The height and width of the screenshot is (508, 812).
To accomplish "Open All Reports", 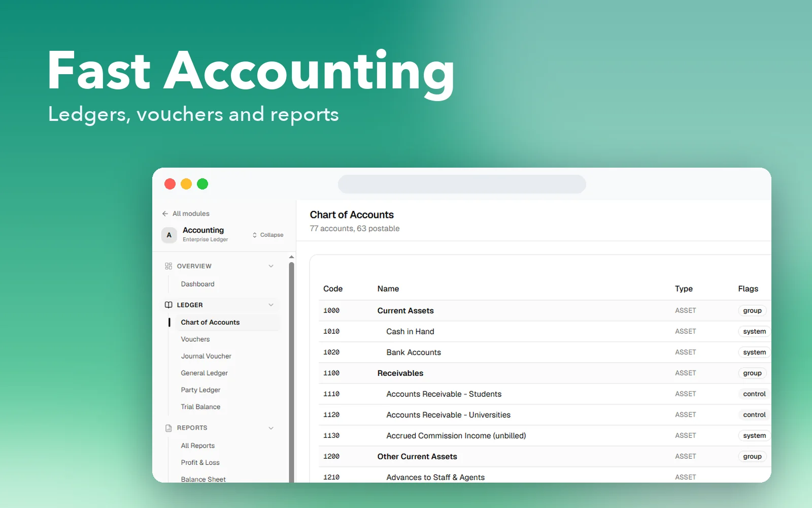I will (x=198, y=446).
